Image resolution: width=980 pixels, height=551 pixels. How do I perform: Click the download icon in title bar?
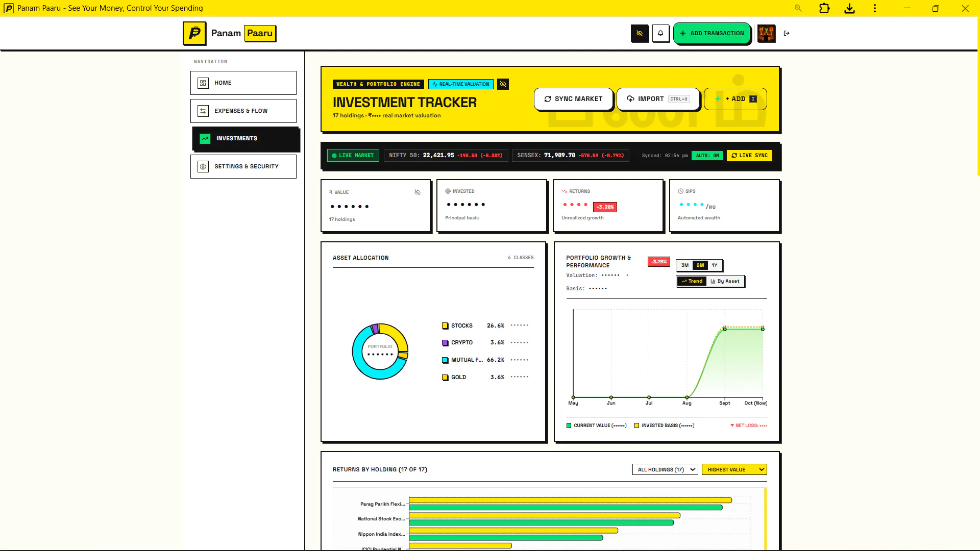coord(849,8)
